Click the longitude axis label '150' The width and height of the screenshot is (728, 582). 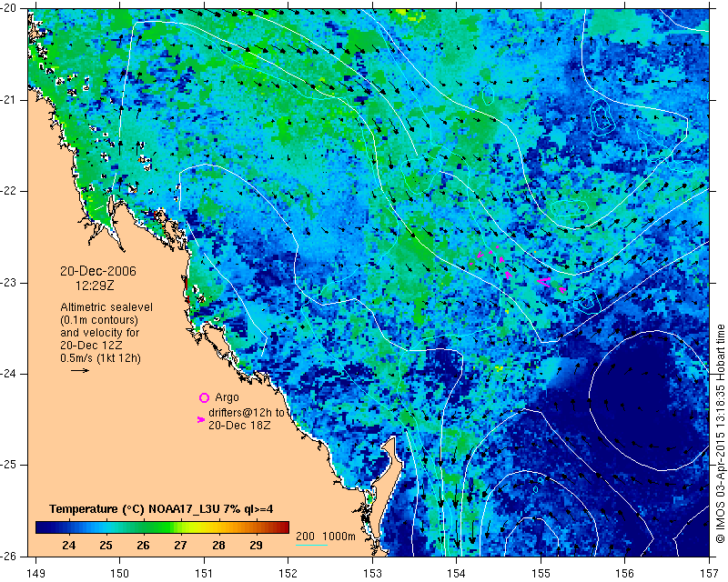120,574
